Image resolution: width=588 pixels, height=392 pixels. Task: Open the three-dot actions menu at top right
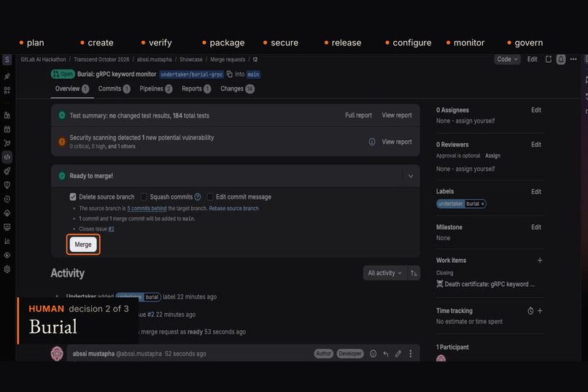[x=573, y=59]
